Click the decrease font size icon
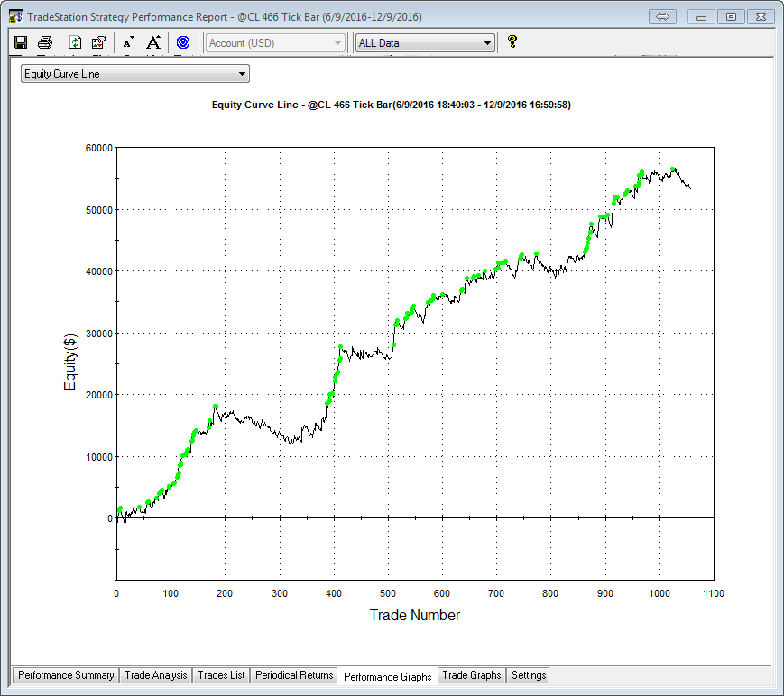Viewport: 784px width, 696px height. [129, 42]
